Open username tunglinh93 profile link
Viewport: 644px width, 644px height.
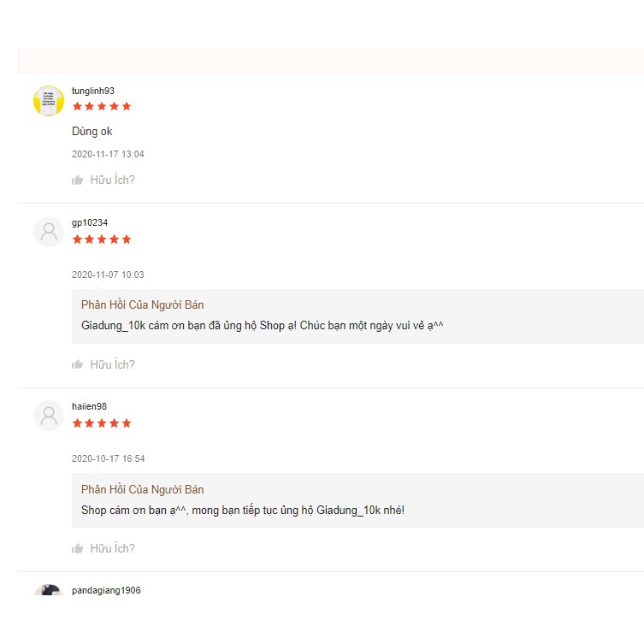[x=93, y=91]
